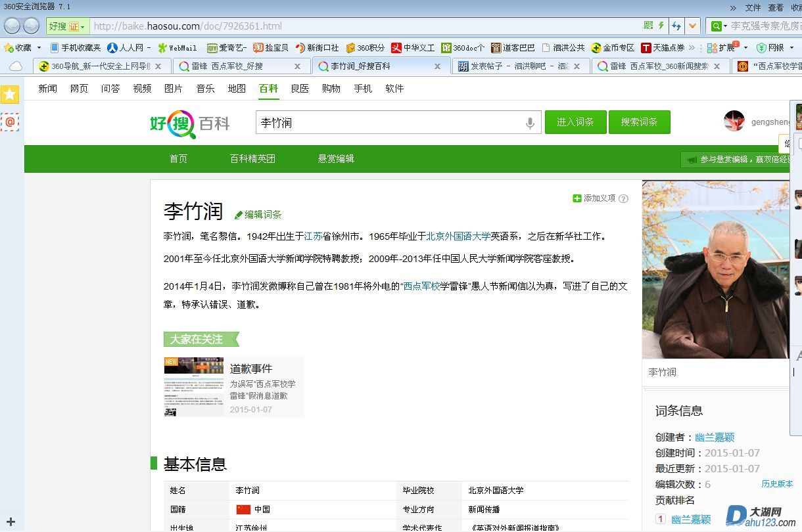Image resolution: width=802 pixels, height=532 pixels.
Task: Click the 进入词条 button
Action: pos(575,122)
